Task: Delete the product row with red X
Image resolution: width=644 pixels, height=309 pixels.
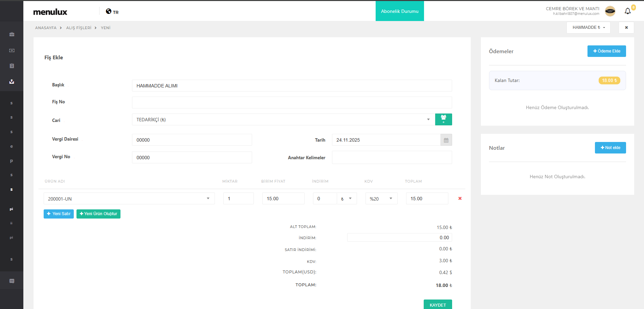Action: pyautogui.click(x=460, y=199)
